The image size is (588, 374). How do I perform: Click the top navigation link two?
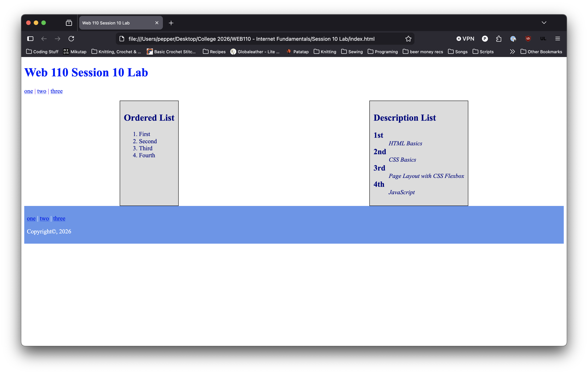[42, 91]
